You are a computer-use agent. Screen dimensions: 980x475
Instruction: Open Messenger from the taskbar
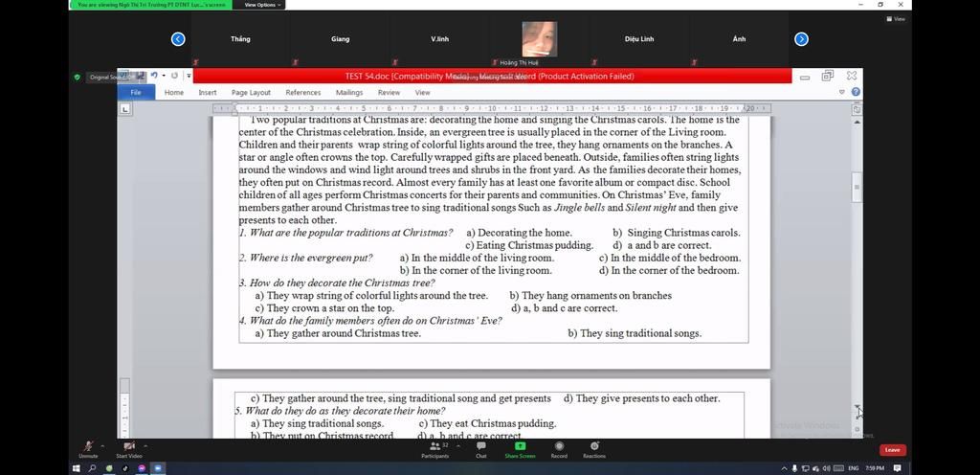142,467
